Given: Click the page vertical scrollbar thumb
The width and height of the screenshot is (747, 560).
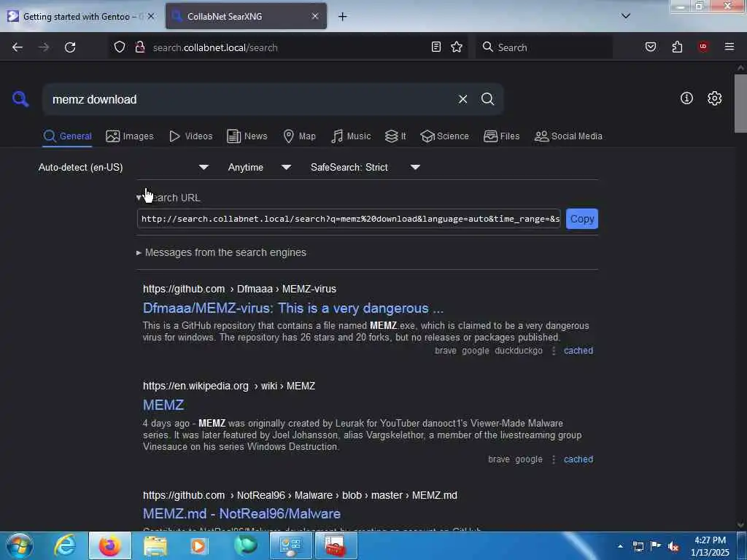Looking at the screenshot, I should pyautogui.click(x=740, y=104).
